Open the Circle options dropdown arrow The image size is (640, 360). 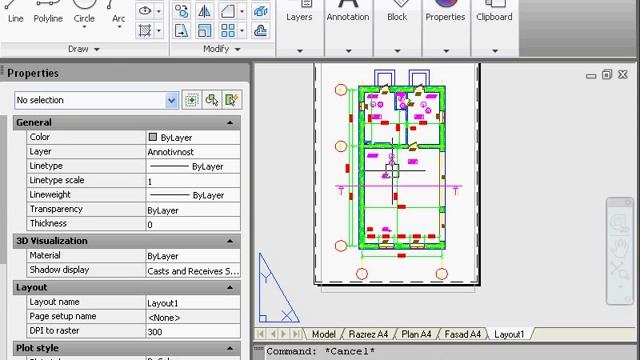pos(84,27)
